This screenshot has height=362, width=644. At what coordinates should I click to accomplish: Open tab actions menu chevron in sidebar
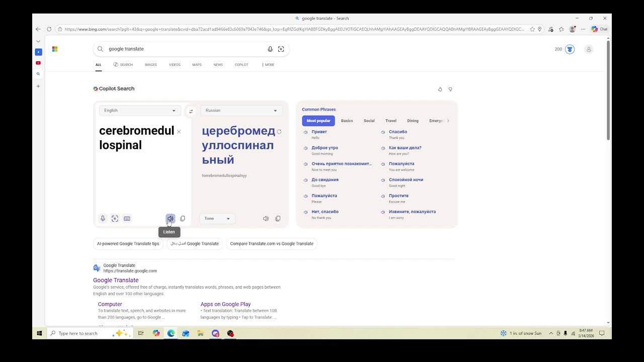click(x=38, y=41)
